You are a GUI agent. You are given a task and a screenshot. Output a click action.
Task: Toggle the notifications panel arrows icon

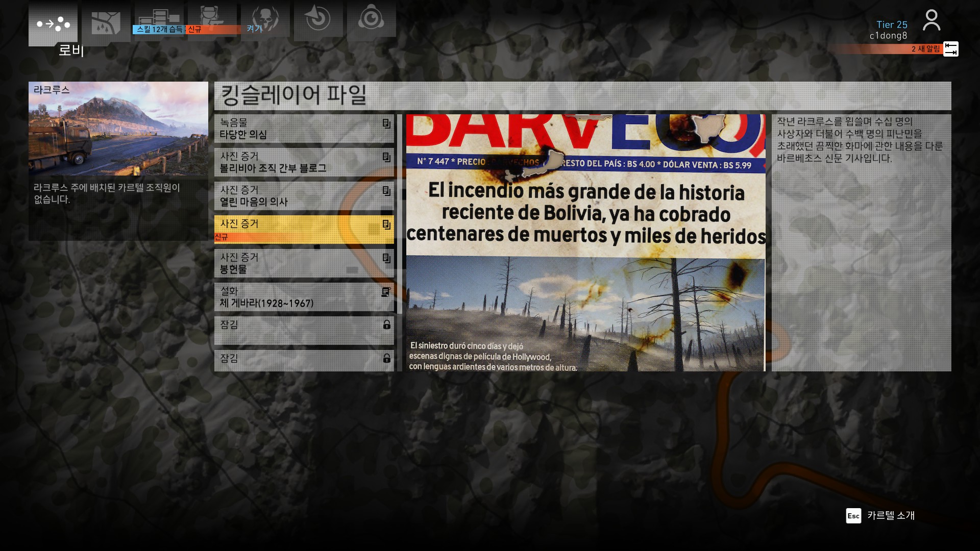(950, 49)
